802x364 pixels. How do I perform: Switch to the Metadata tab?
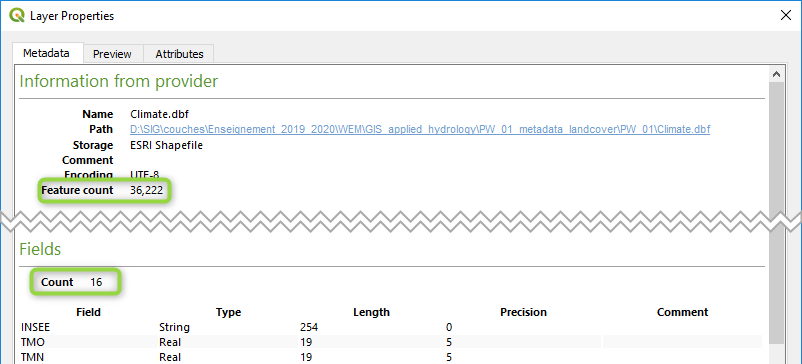tap(47, 53)
